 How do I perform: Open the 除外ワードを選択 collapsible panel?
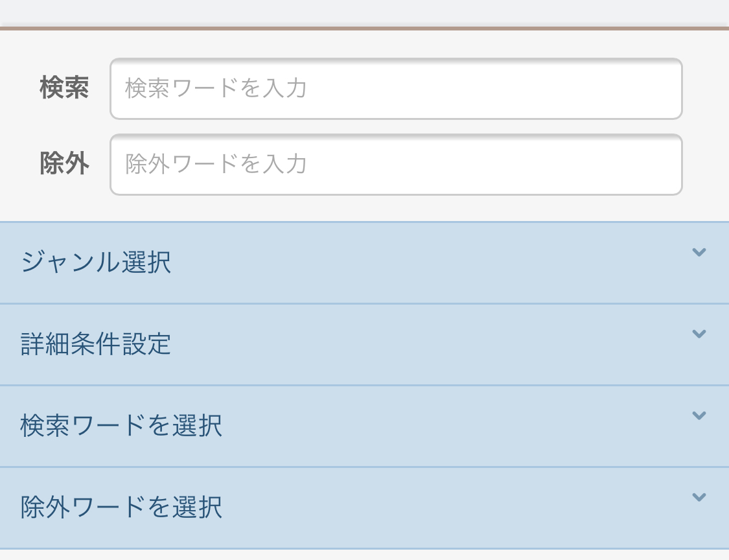(x=364, y=508)
